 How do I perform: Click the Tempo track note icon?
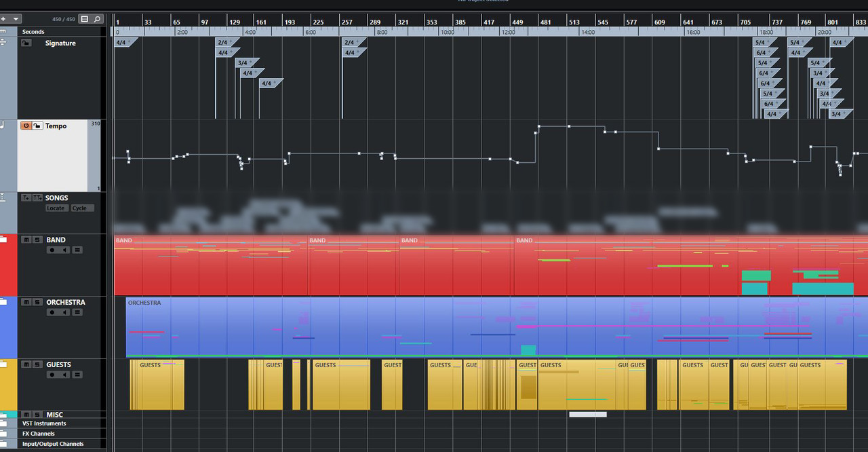point(3,125)
